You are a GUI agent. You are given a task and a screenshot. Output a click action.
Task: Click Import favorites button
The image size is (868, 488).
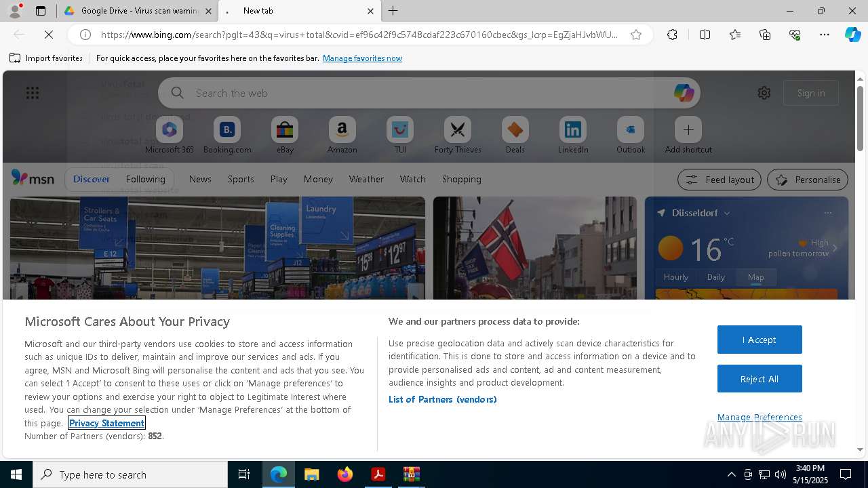coord(46,58)
